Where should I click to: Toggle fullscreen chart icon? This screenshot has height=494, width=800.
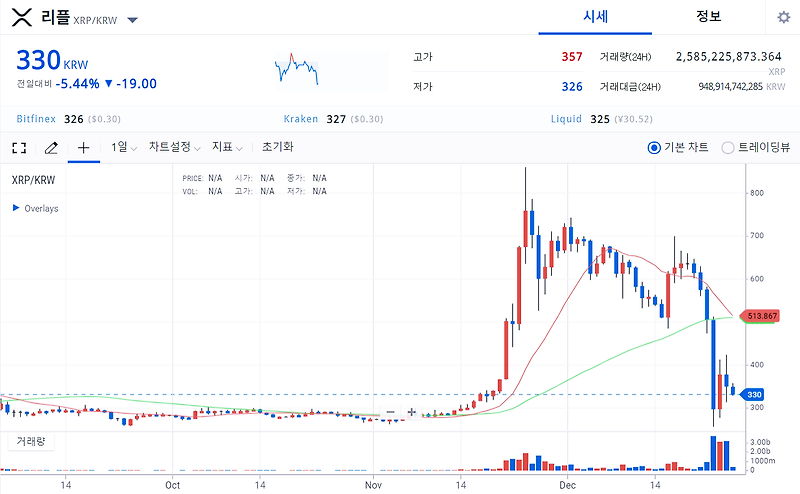19,148
